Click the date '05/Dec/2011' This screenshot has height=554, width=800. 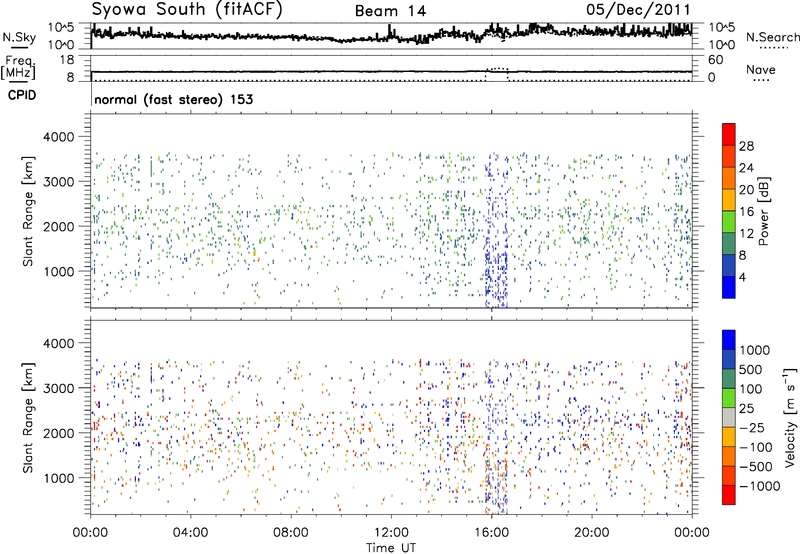[638, 10]
